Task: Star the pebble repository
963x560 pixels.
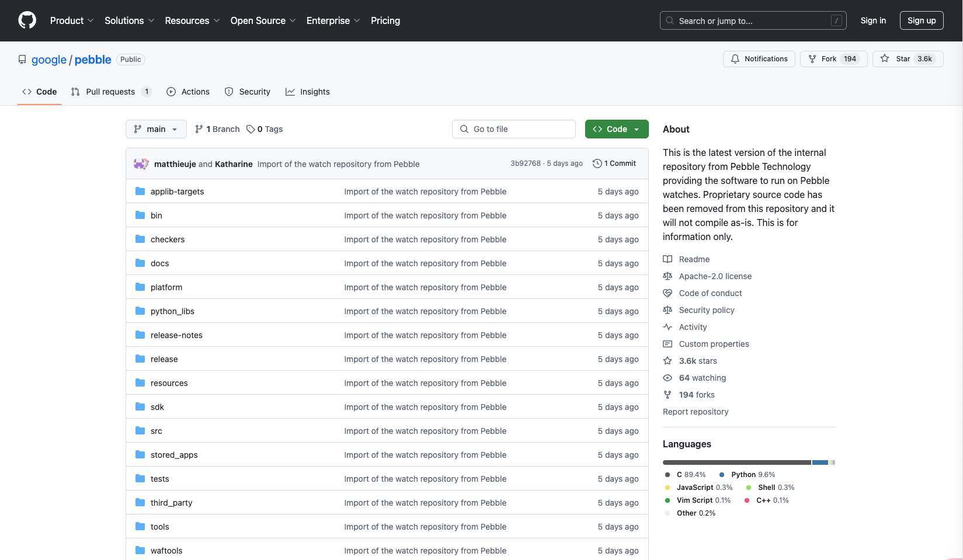Action: point(907,59)
